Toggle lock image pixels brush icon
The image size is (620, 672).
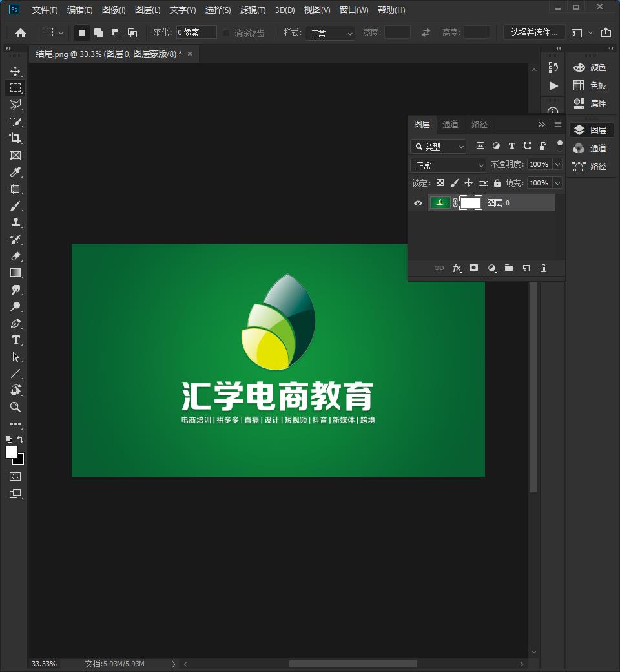point(454,183)
